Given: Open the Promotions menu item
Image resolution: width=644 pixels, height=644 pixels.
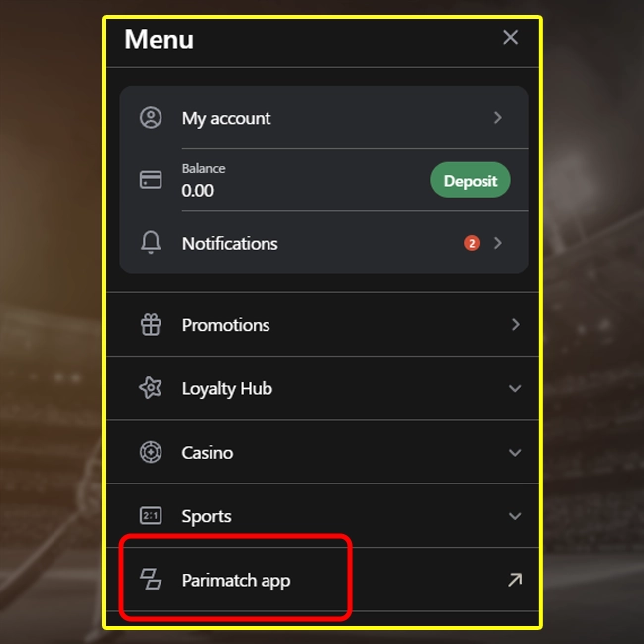Looking at the screenshot, I should point(226,325).
